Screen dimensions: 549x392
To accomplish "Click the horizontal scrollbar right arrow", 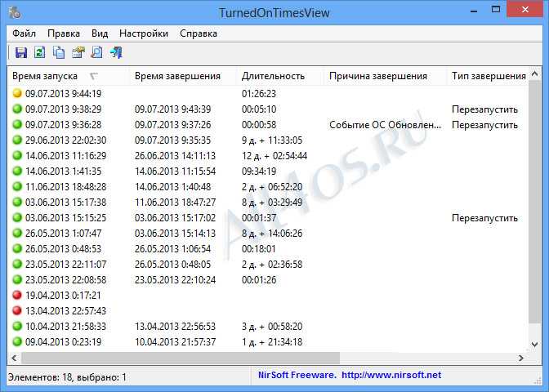I will point(521,358).
